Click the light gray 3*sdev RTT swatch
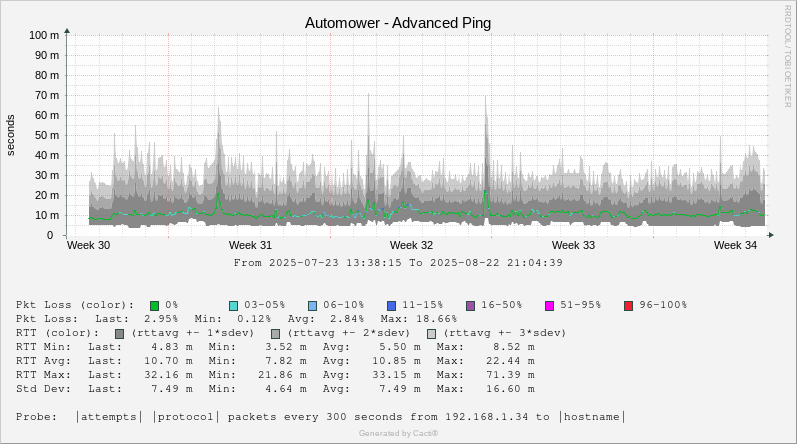Image resolution: width=797 pixels, height=444 pixels. 432,334
